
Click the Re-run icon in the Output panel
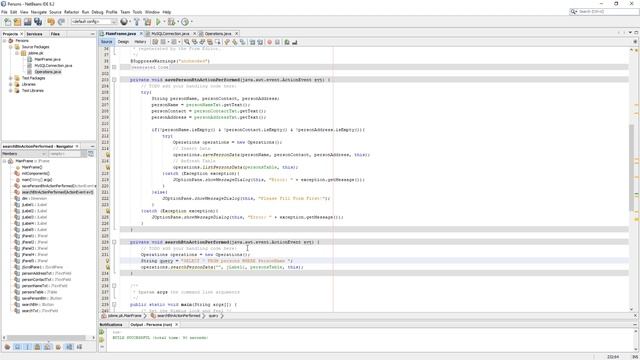(x=102, y=332)
